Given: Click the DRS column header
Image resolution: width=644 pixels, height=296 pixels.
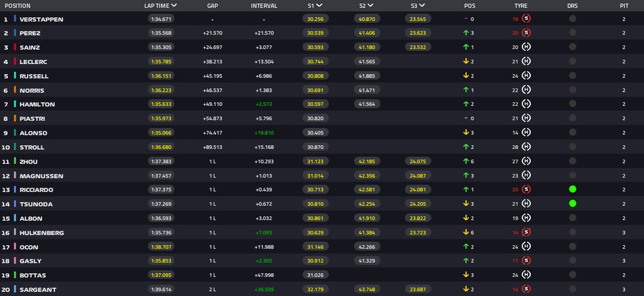Looking at the screenshot, I should [x=573, y=6].
